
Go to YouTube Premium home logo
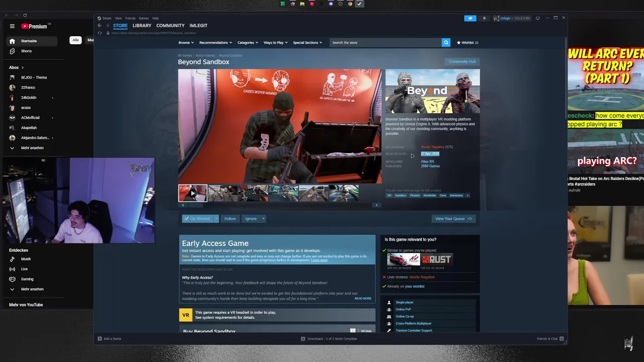pos(34,26)
